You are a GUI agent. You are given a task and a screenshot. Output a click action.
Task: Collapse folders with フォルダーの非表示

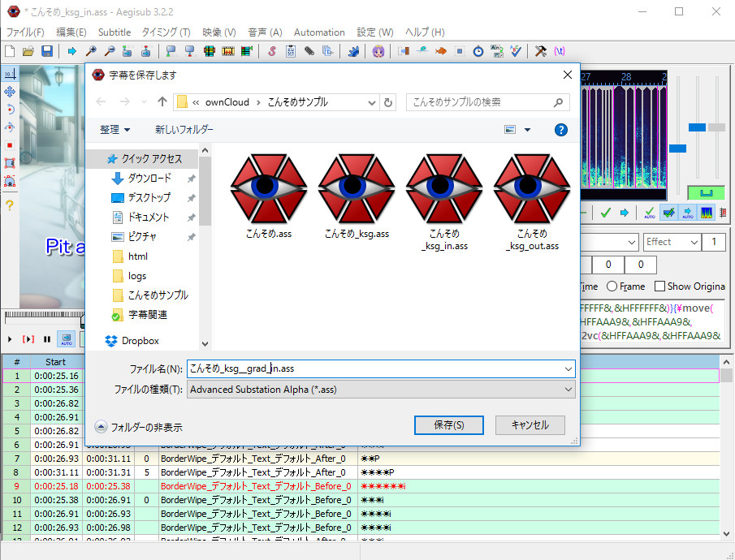(x=139, y=427)
